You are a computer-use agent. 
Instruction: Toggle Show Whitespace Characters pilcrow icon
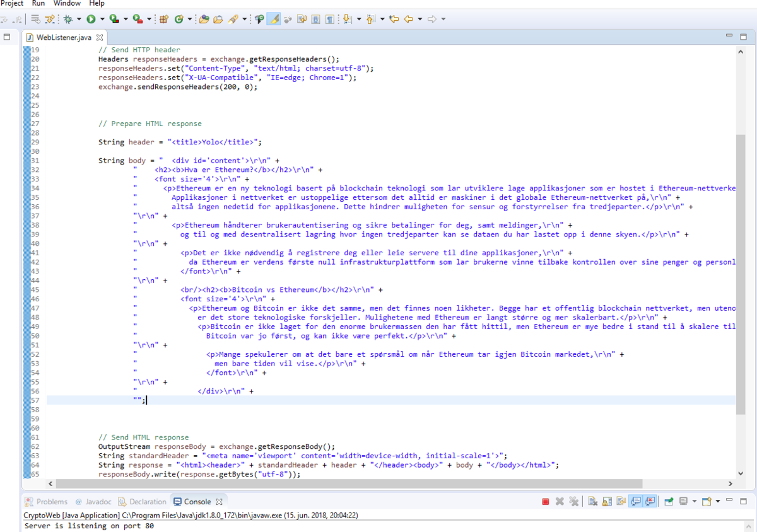329,19
